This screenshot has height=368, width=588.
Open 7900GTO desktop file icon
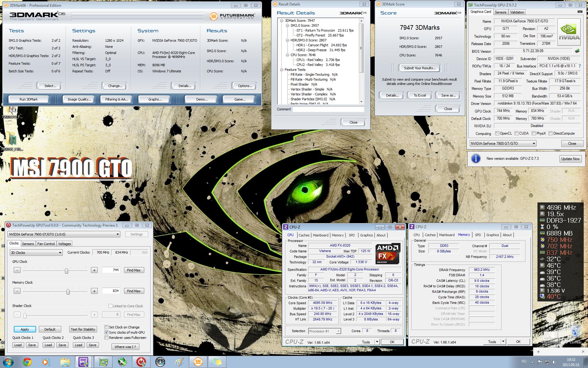pyautogui.click(x=12, y=112)
